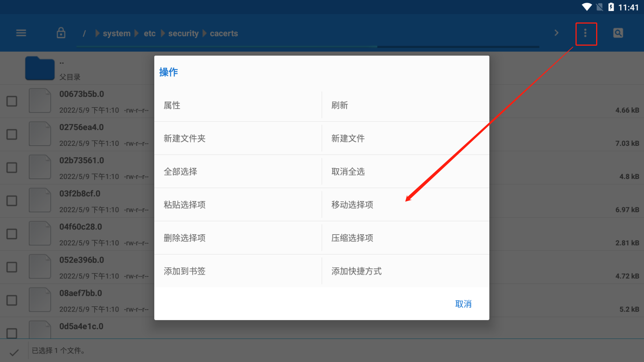Select the checkbox next to 02b73561.0

click(12, 168)
